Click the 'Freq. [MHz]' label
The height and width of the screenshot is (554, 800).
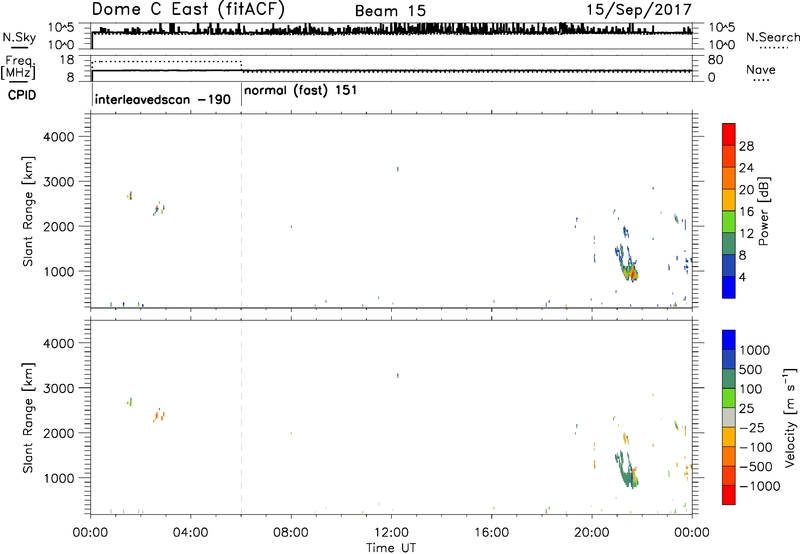(19, 67)
